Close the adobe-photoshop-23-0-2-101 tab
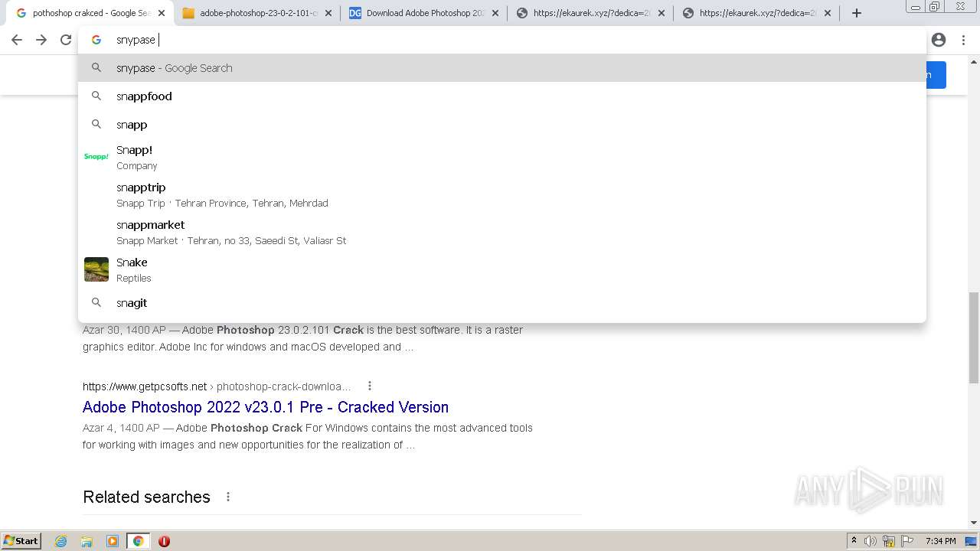Screen dimensions: 980x551 (x=328, y=13)
